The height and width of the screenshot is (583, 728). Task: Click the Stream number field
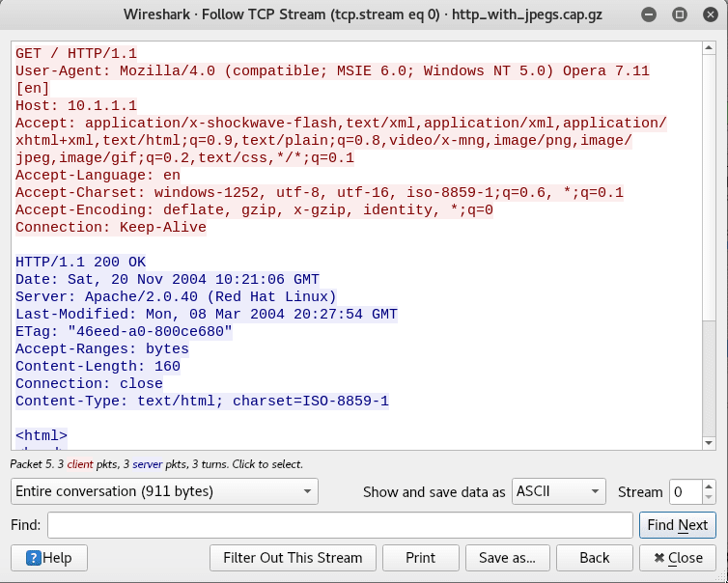[686, 491]
